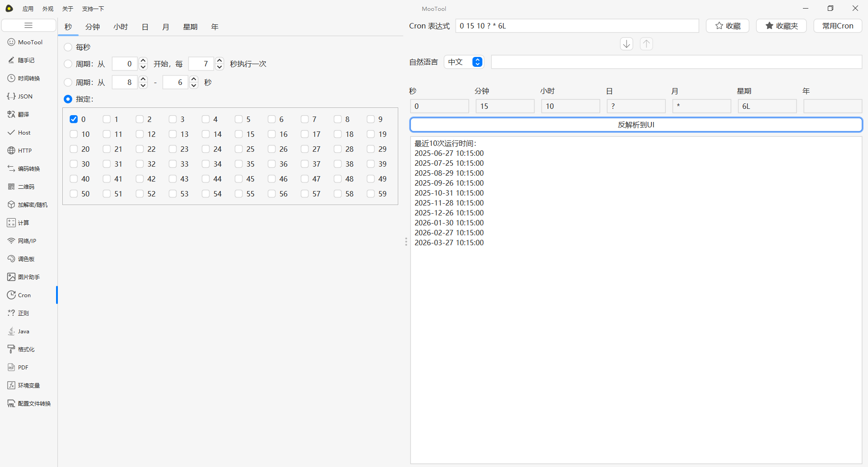Click the 反解析到UI button
This screenshot has height=467, width=868.
636,125
